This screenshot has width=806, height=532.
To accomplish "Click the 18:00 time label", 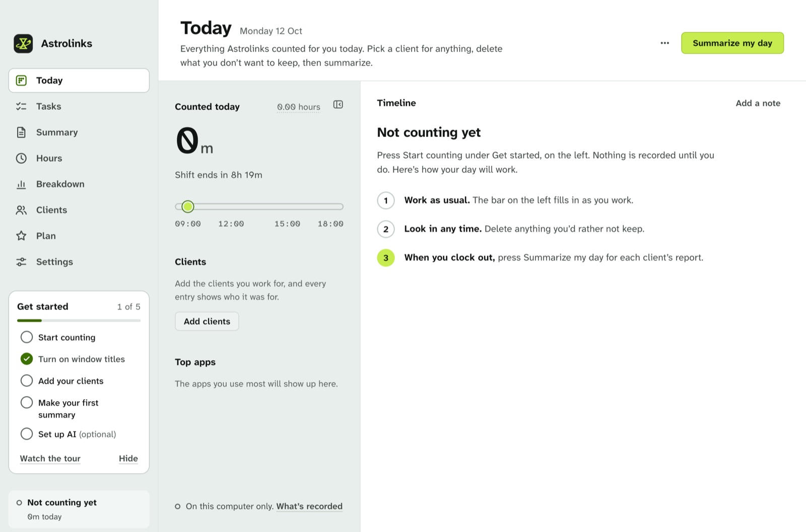I will (330, 223).
